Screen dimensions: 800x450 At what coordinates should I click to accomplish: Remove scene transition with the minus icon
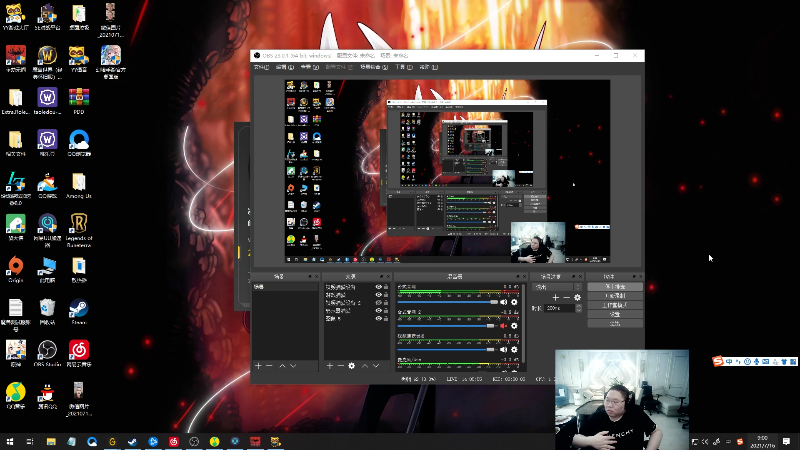pos(566,297)
